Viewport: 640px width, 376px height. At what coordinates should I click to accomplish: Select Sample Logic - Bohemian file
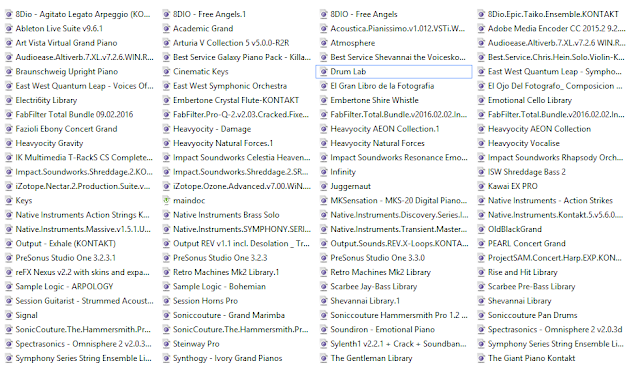(219, 287)
